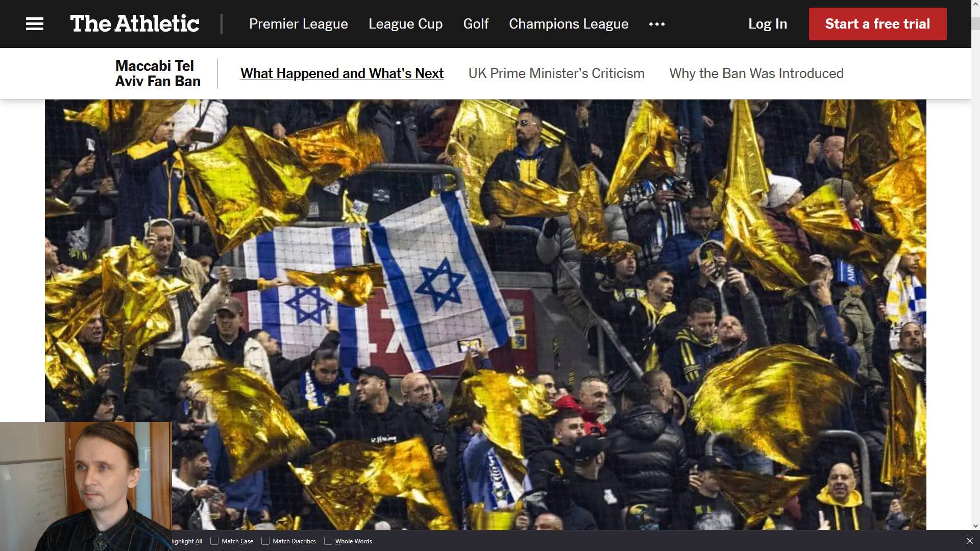Go to the Champions League section
Viewport: 980px width, 551px height.
pyautogui.click(x=569, y=24)
